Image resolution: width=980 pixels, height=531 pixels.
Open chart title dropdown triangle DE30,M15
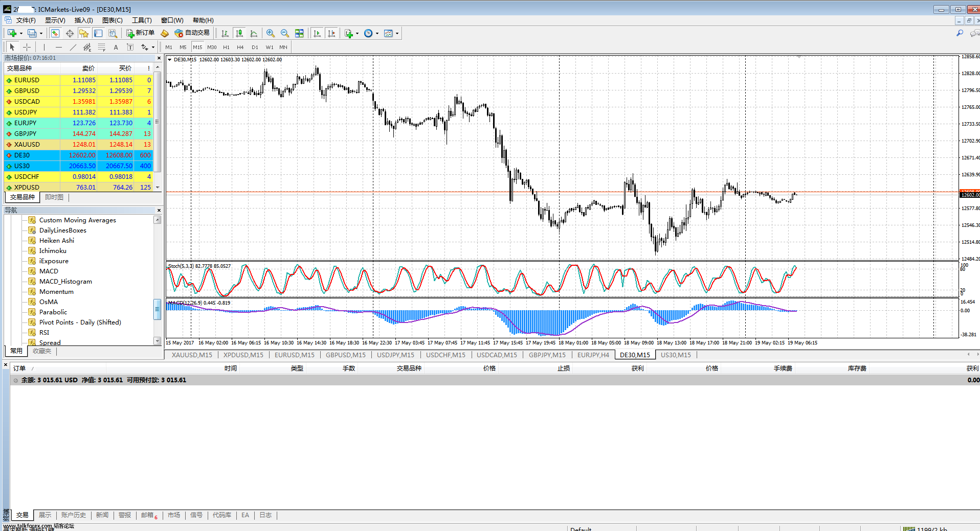[x=170, y=60]
